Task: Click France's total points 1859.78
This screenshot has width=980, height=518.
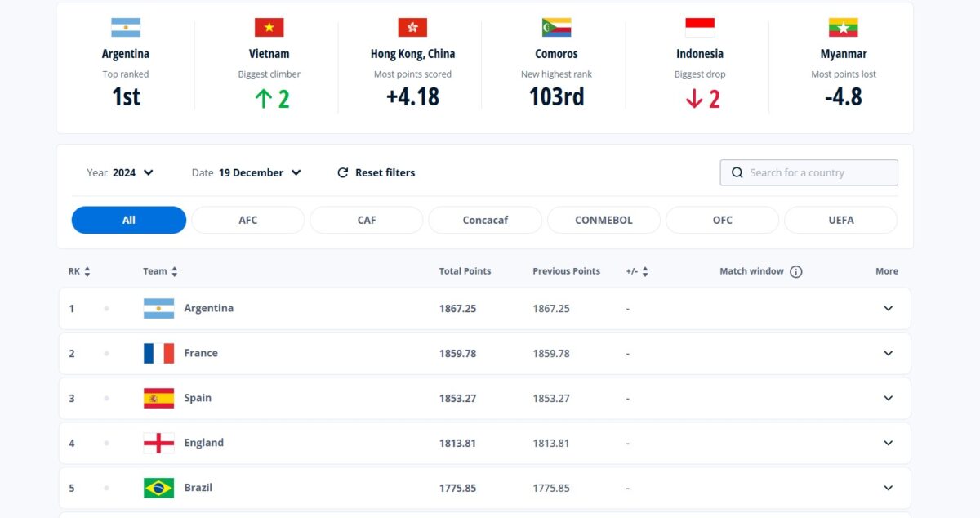Action: [457, 354]
